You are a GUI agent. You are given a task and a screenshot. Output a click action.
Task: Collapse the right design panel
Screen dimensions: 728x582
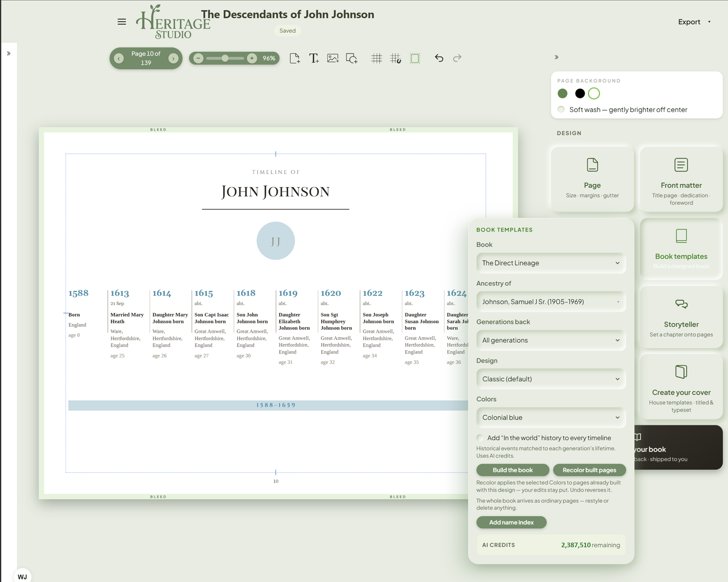click(x=557, y=57)
